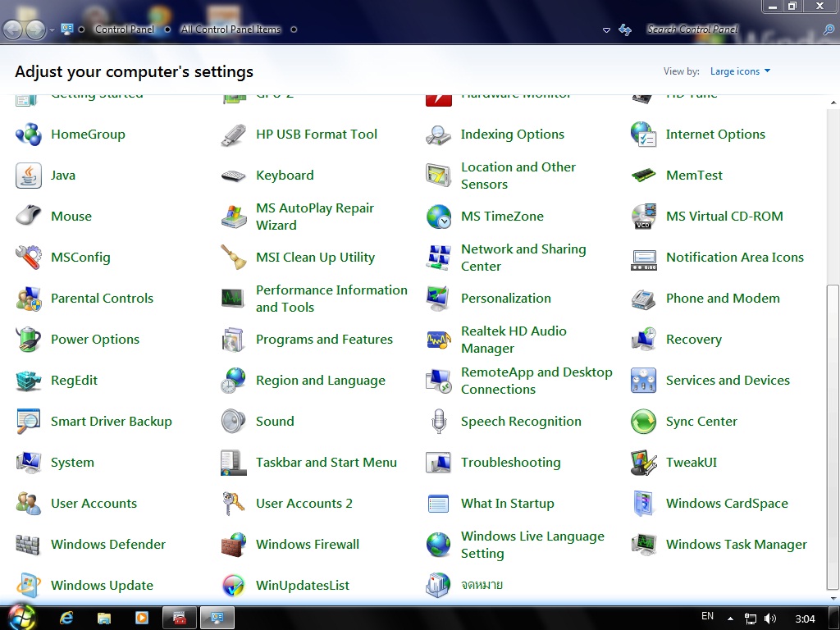Open the WinUpdatesList icon
Image resolution: width=840 pixels, height=630 pixels.
tap(234, 585)
